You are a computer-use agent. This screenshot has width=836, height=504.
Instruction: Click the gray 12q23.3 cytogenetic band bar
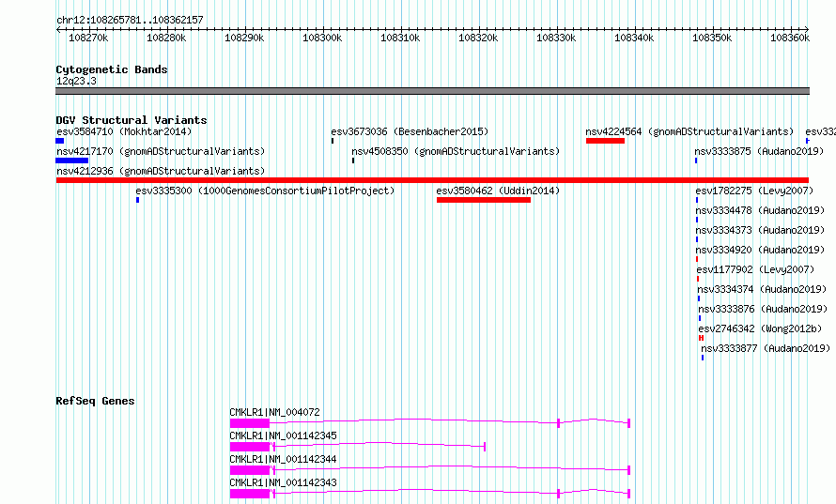click(432, 91)
